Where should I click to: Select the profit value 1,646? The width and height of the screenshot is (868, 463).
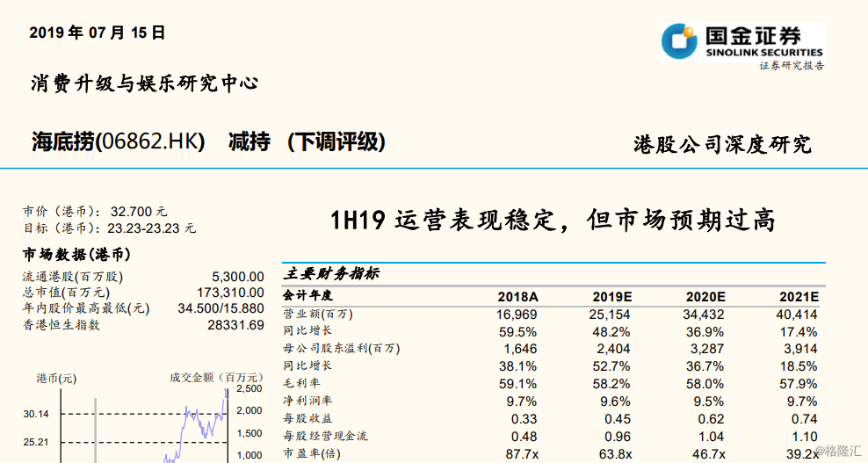[520, 349]
